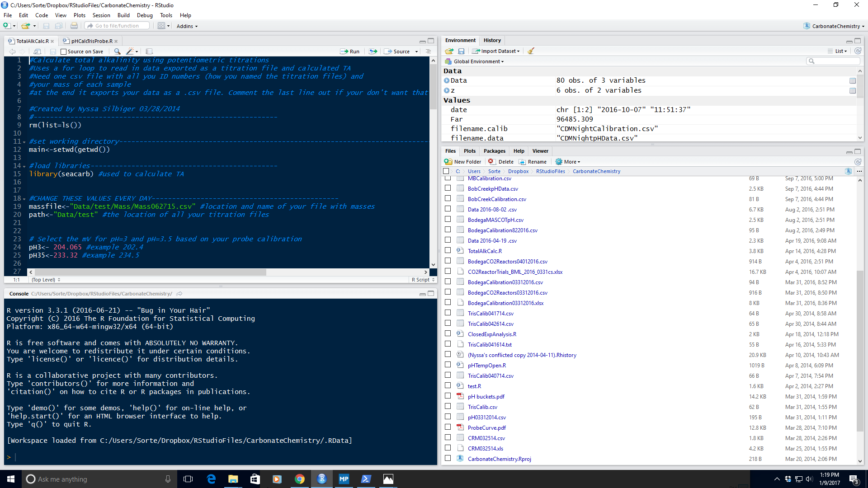Check the box for pH buckets.pdf
This screenshot has height=488, width=868.
pyautogui.click(x=448, y=396)
